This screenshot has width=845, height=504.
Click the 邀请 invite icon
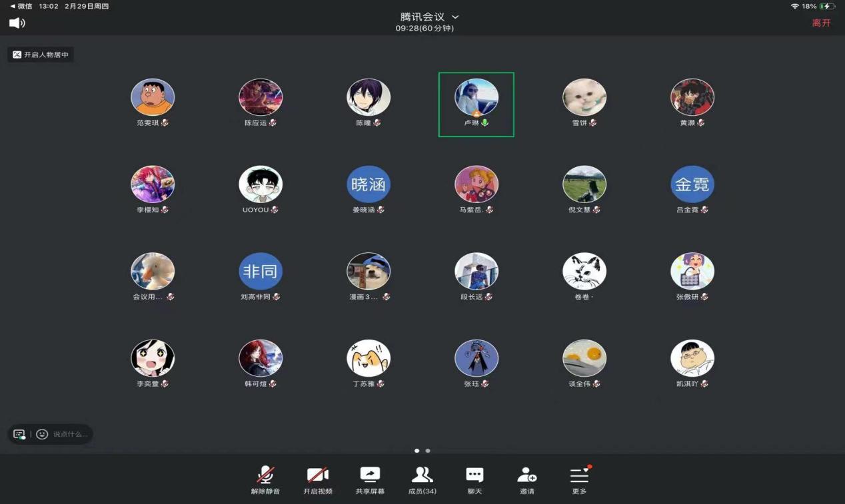pos(526,479)
